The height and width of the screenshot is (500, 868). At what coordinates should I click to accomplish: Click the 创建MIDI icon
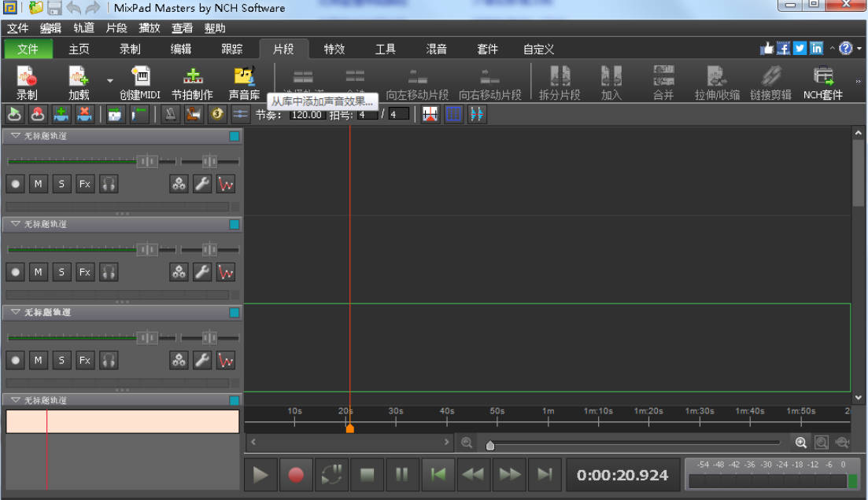click(x=140, y=83)
